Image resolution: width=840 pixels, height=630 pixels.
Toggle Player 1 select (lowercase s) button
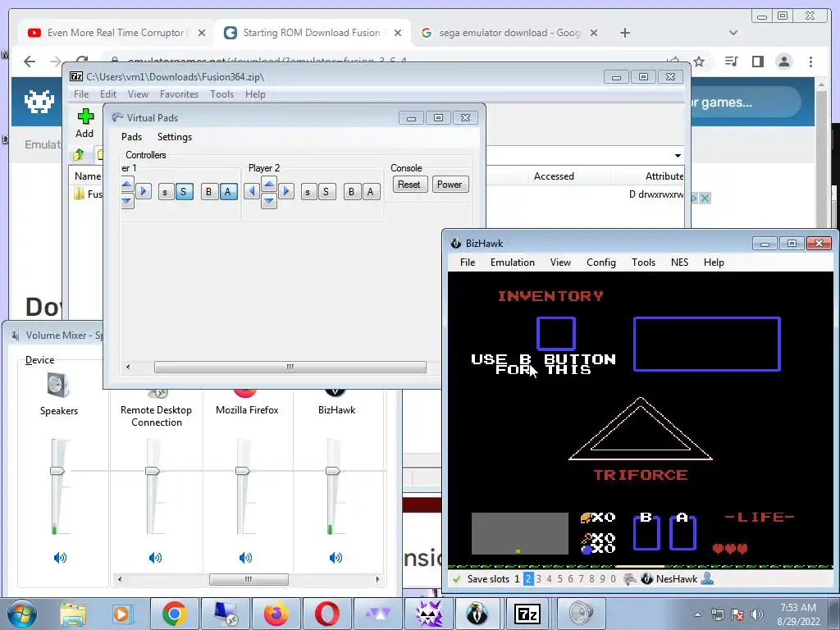click(x=166, y=192)
